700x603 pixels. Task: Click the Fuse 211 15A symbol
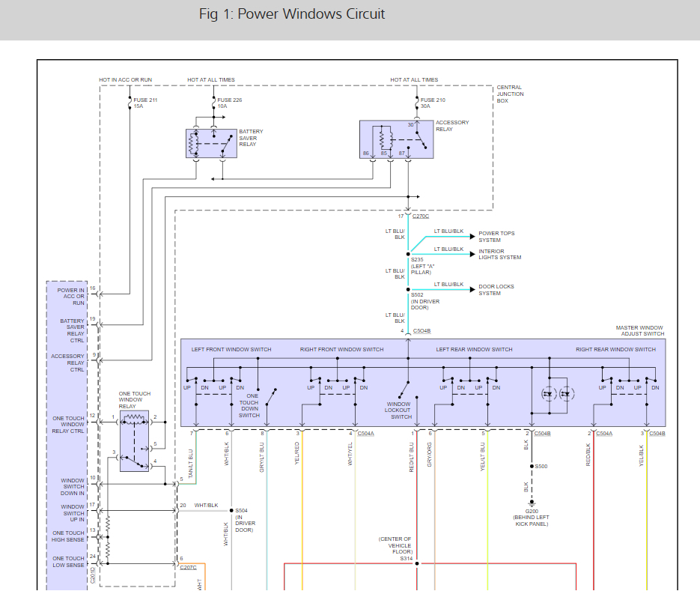click(130, 103)
